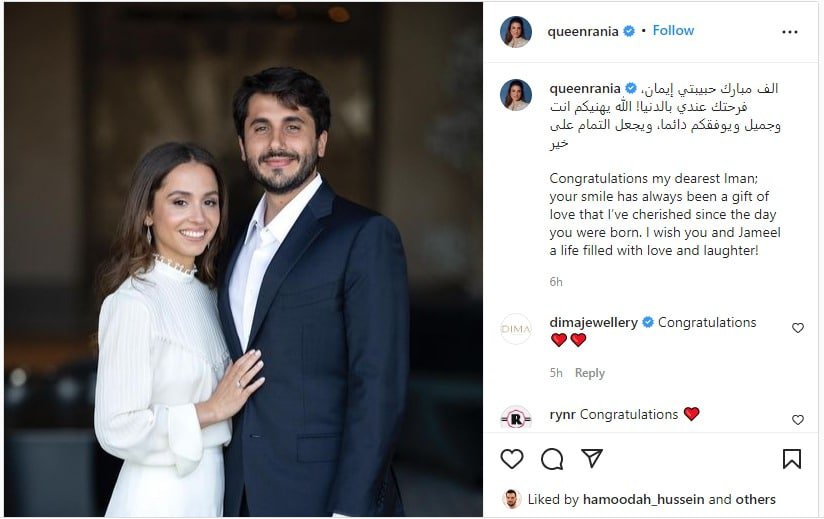Click queenrania's header profile picture

[x=516, y=32]
